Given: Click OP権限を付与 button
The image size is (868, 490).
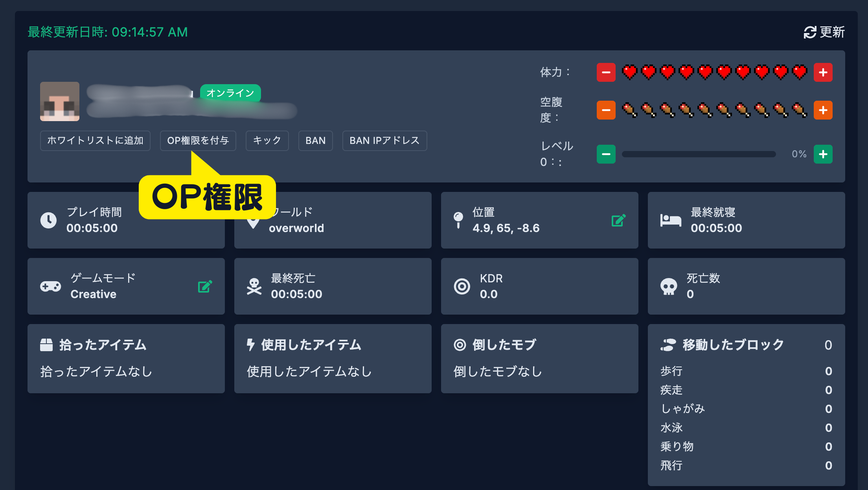Looking at the screenshot, I should 198,141.
